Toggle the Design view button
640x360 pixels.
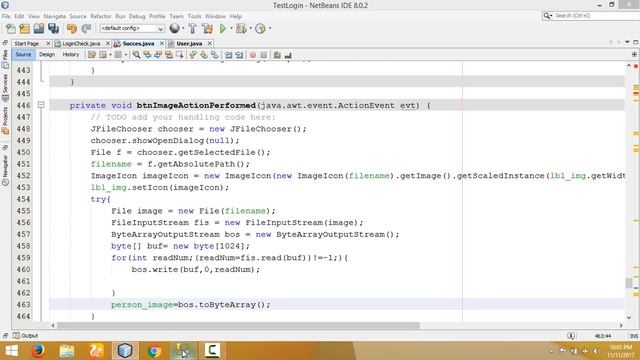pyautogui.click(x=47, y=54)
